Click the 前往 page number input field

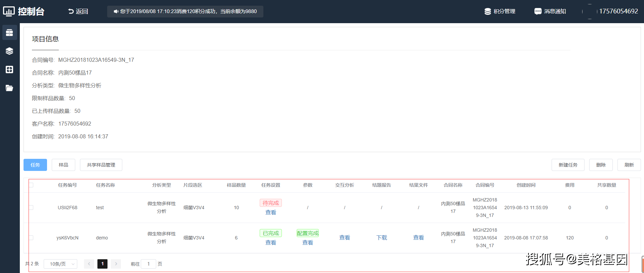(x=148, y=264)
